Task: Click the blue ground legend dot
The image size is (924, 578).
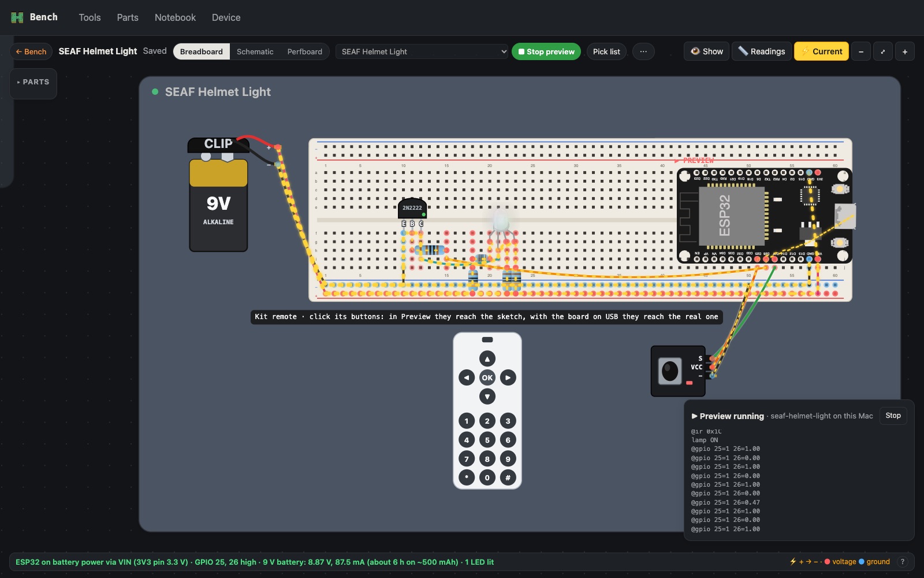Action: pos(862,562)
